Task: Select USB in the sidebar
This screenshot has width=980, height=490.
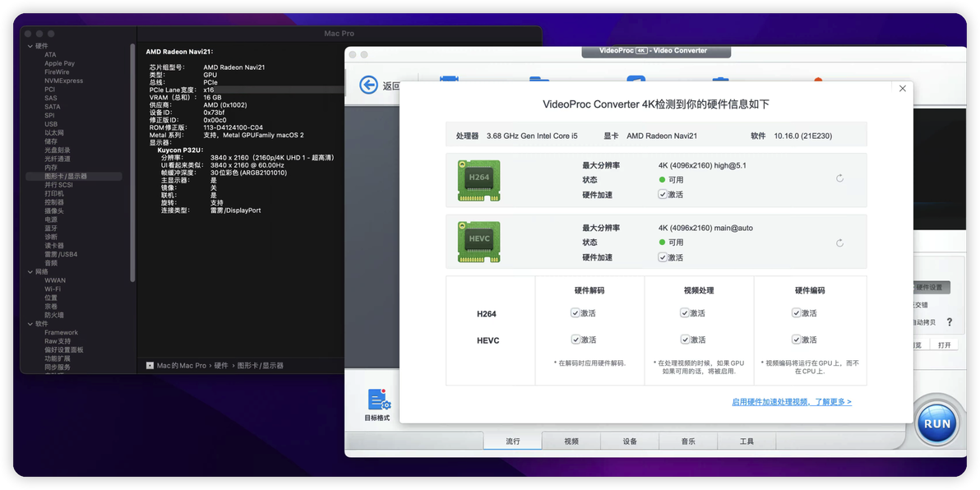Action: tap(51, 124)
